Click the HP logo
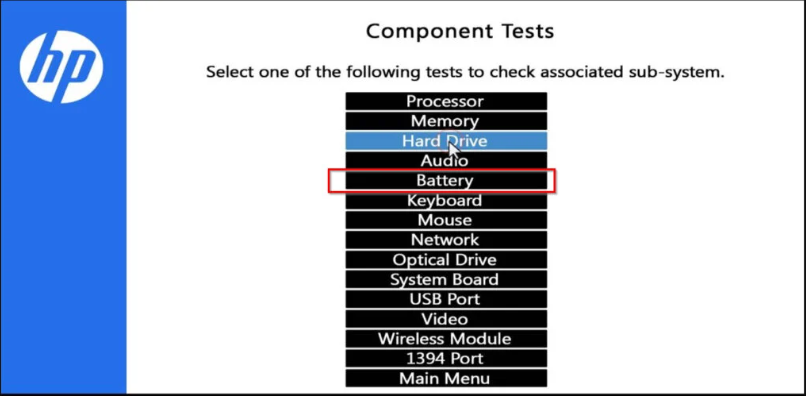 (x=61, y=67)
